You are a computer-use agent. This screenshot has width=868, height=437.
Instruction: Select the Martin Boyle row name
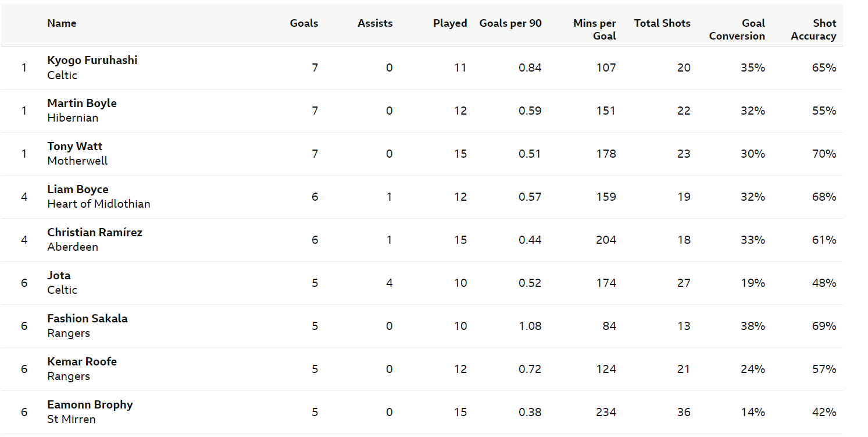pyautogui.click(x=82, y=103)
